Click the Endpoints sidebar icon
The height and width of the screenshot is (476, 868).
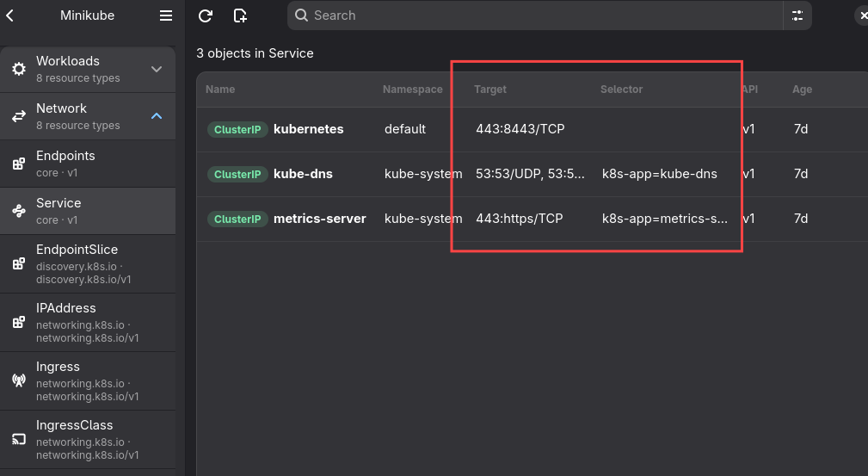coord(19,164)
